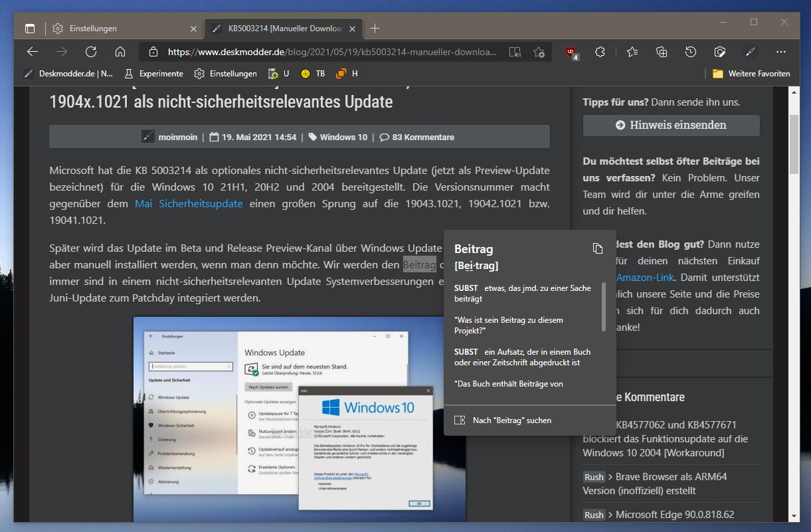Start Web capture tool
This screenshot has height=532, width=811.
click(720, 52)
